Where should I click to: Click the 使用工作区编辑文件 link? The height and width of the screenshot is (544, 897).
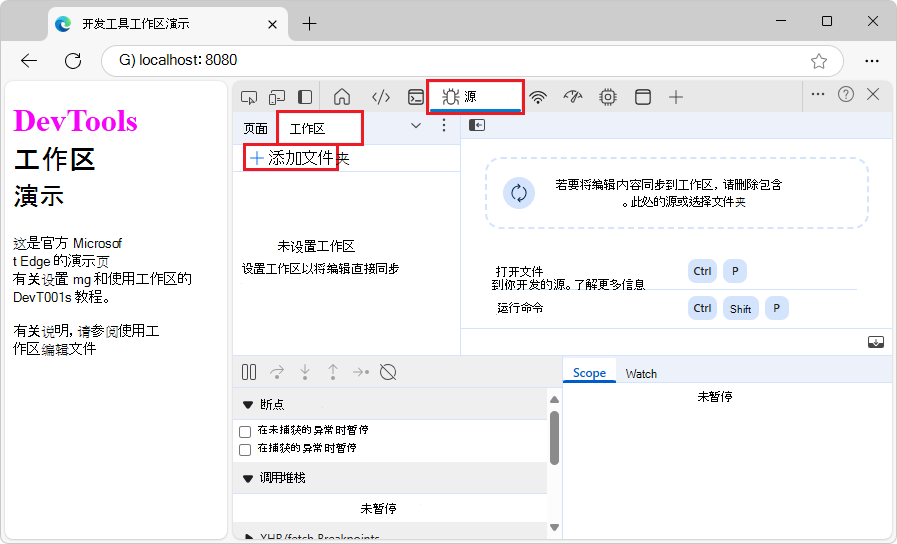[86, 340]
